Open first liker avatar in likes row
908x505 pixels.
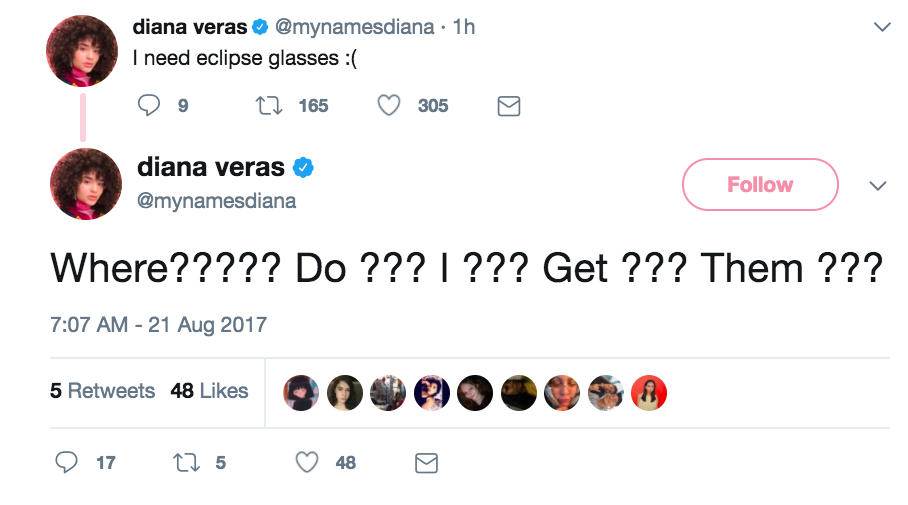click(x=301, y=393)
